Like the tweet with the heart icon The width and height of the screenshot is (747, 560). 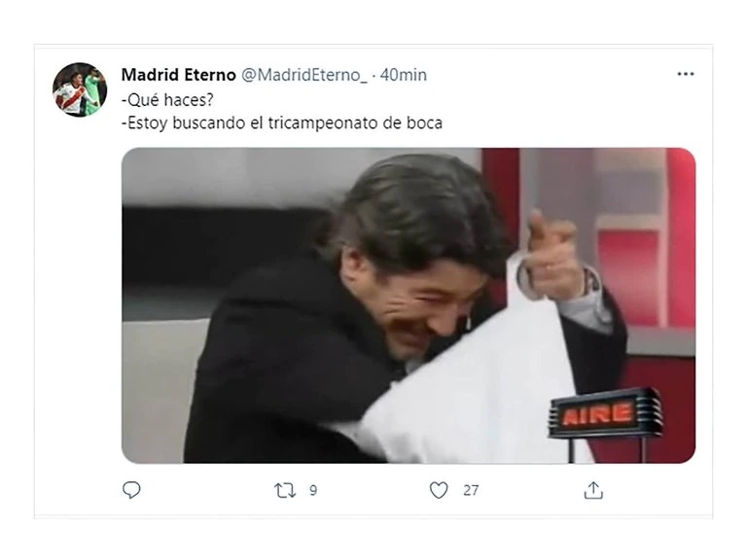tap(439, 490)
